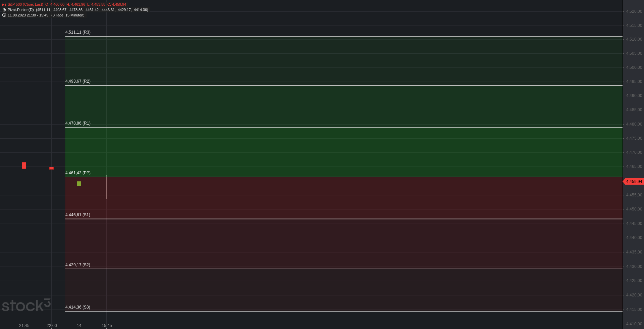Click the R3 pivot line label 4.511,11
Screen dimensions: 644x329
(x=78, y=32)
